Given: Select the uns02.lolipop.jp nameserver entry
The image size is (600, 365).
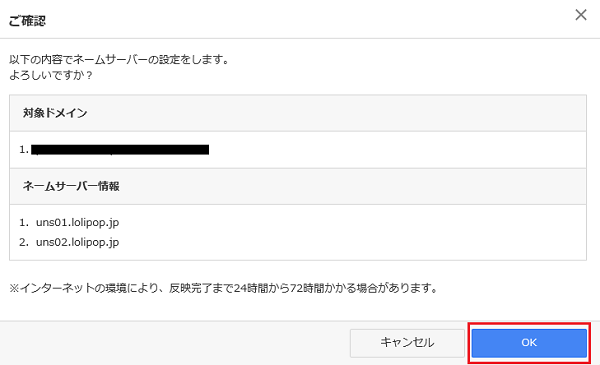Looking at the screenshot, I should point(78,242).
